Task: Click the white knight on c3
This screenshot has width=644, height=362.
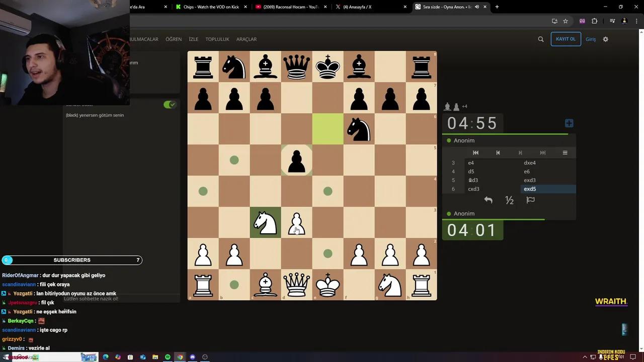Action: click(x=265, y=222)
